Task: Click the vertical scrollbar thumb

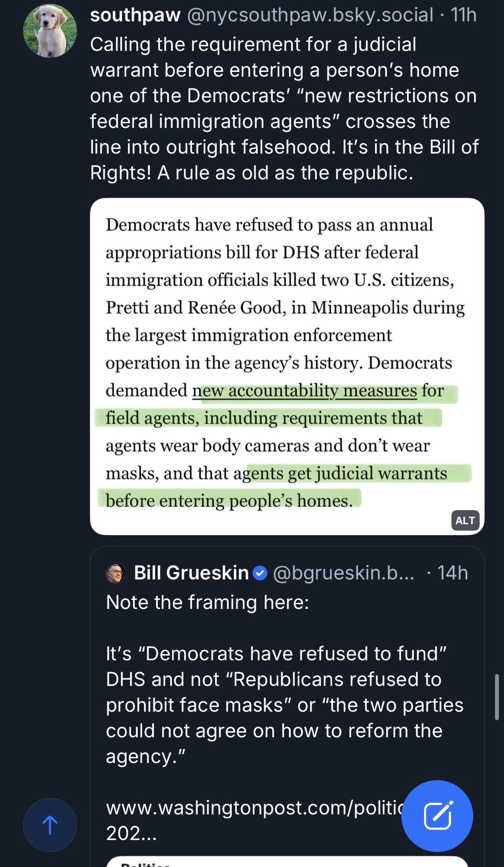Action: coord(497,697)
